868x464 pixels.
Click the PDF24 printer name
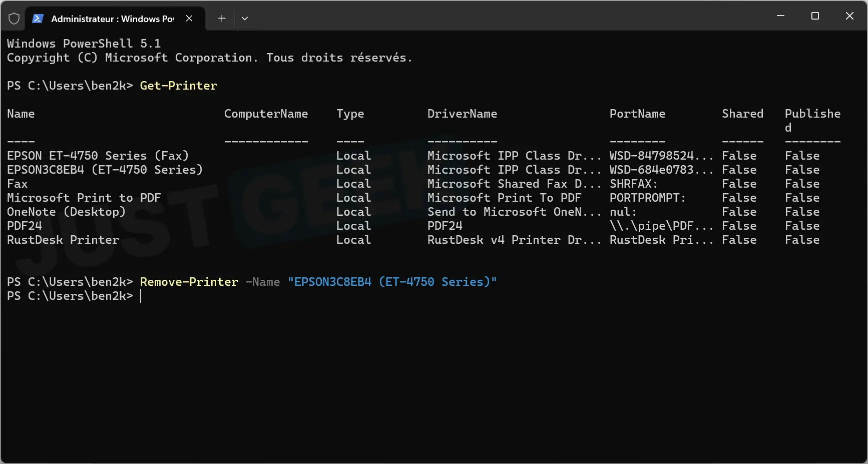tap(25, 226)
